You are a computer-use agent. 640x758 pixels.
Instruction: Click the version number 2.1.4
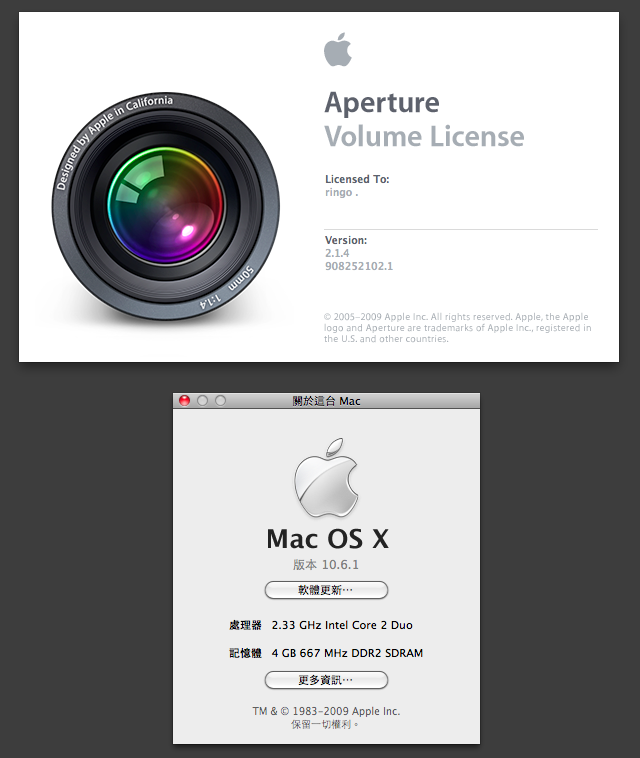(337, 253)
